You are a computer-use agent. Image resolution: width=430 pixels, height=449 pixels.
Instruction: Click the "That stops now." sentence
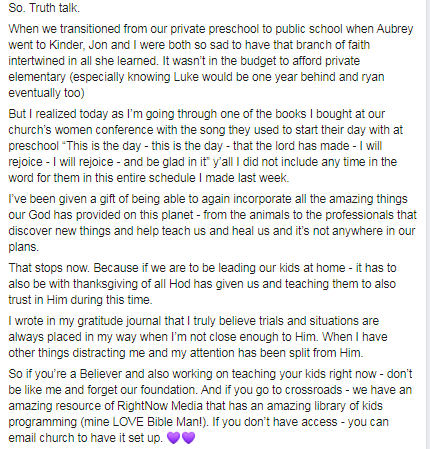coord(49,268)
